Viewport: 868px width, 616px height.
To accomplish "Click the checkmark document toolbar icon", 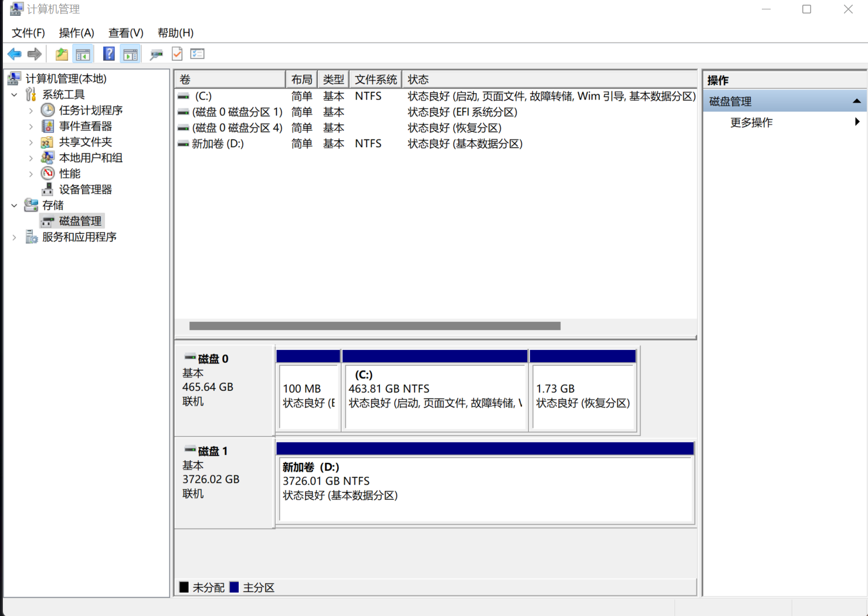I will 177,55.
